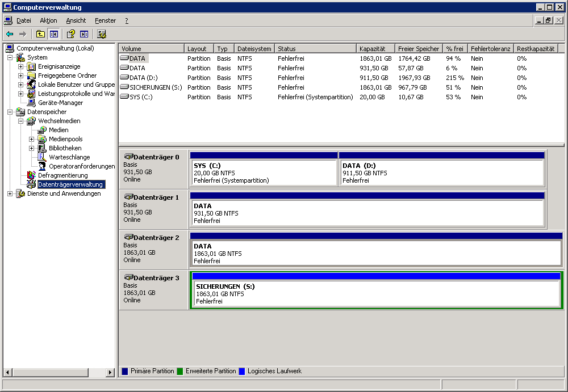
Task: Click the Datenträger 2 disk icon
Action: pos(128,237)
